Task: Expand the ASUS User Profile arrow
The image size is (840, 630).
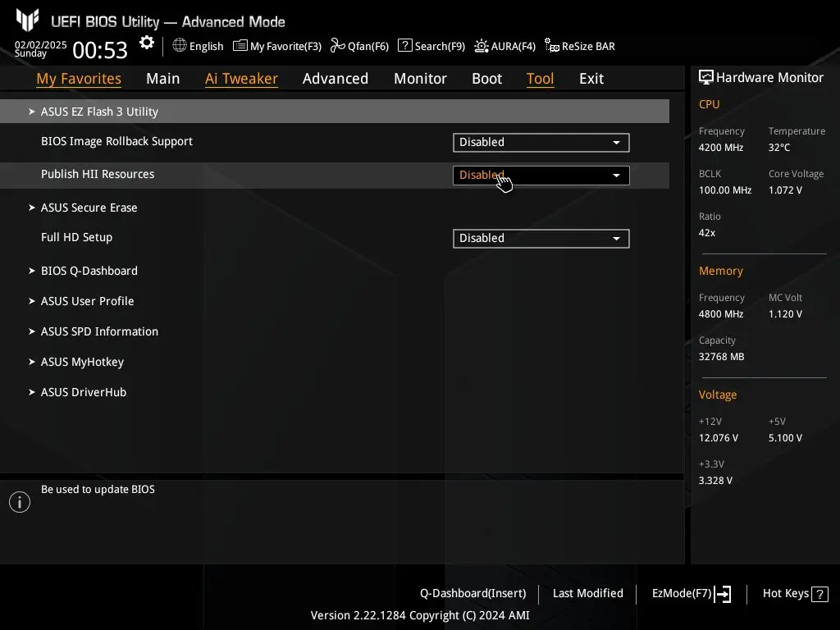Action: pyautogui.click(x=32, y=301)
